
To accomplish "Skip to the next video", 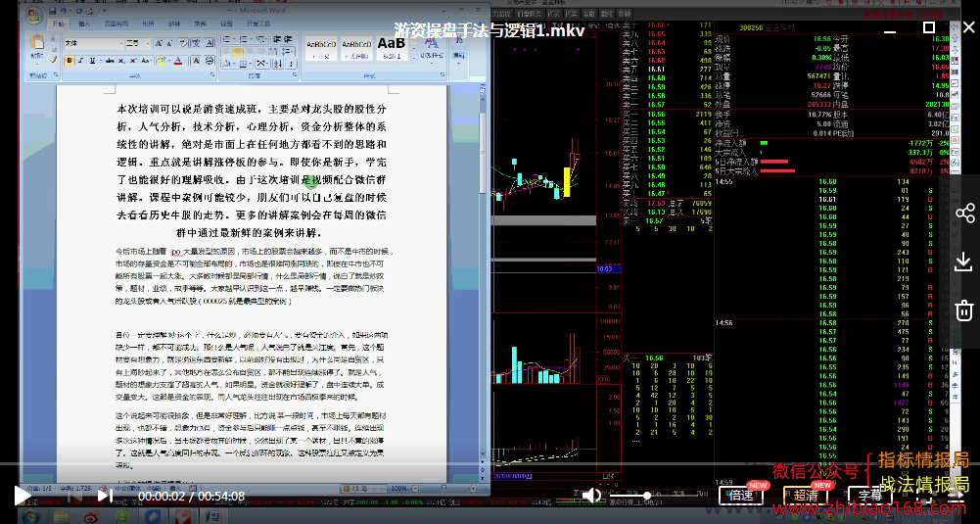I will (x=105, y=496).
